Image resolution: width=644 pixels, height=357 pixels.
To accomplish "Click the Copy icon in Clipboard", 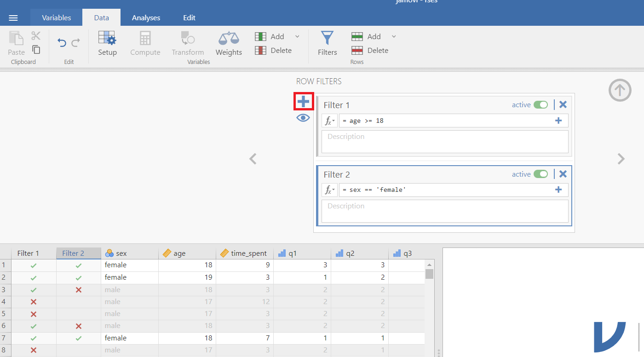I will [x=36, y=50].
